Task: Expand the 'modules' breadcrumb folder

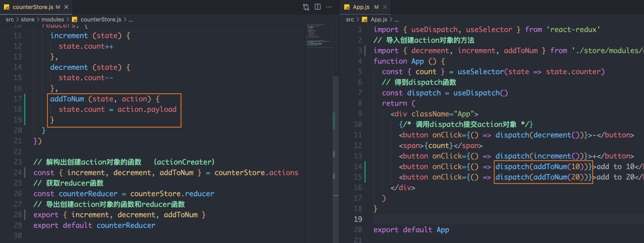Action: pos(52,20)
